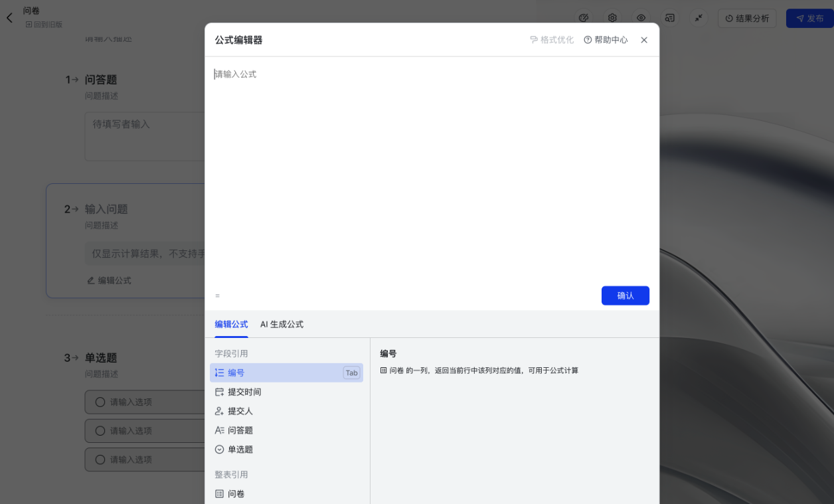Click the 问答题 text field icon
Screen dimensions: 834x504
[x=219, y=430]
